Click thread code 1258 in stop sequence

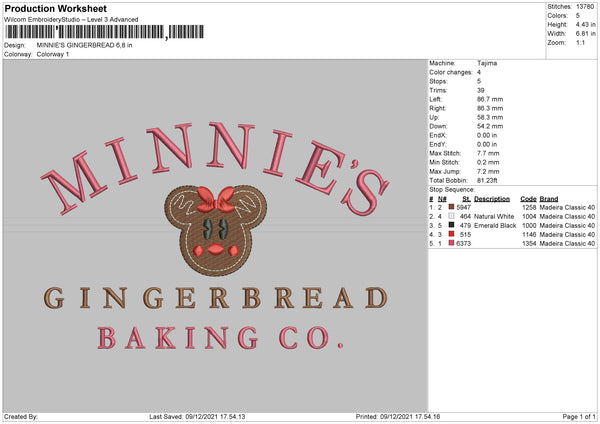529,207
